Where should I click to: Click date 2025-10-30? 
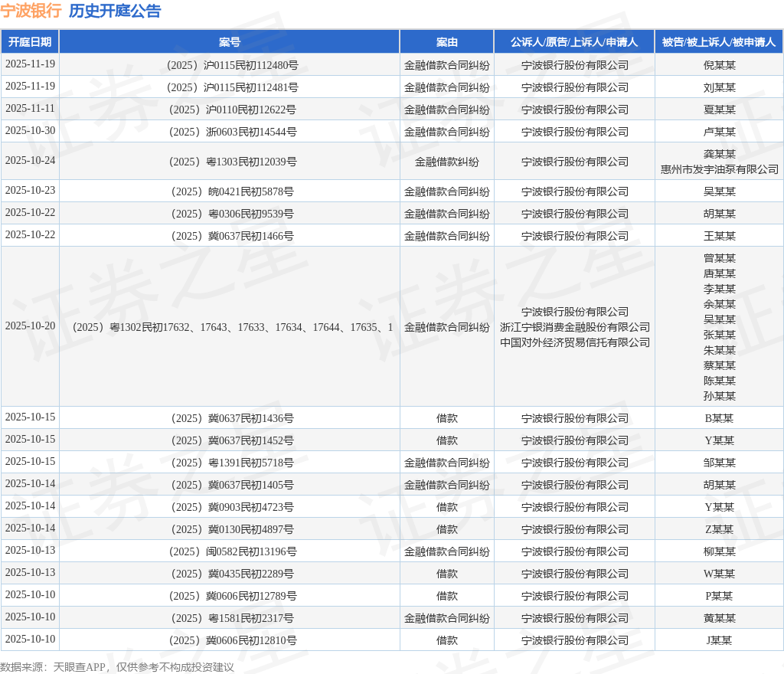coord(30,130)
